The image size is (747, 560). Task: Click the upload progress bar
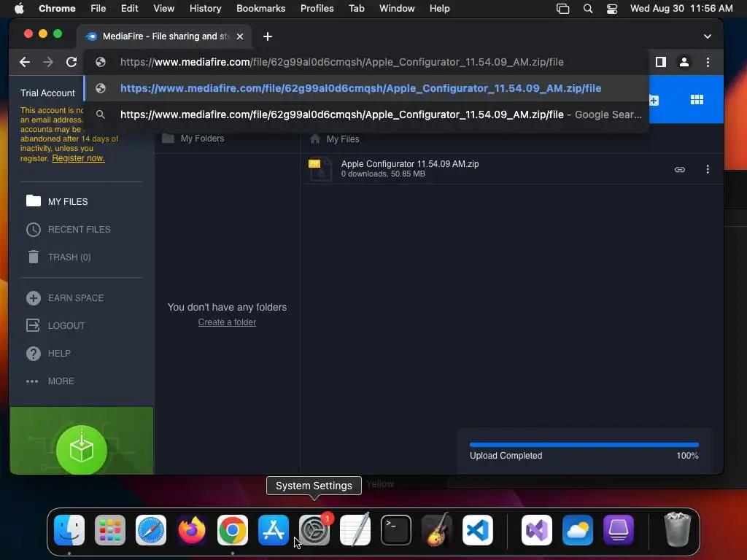(584, 445)
